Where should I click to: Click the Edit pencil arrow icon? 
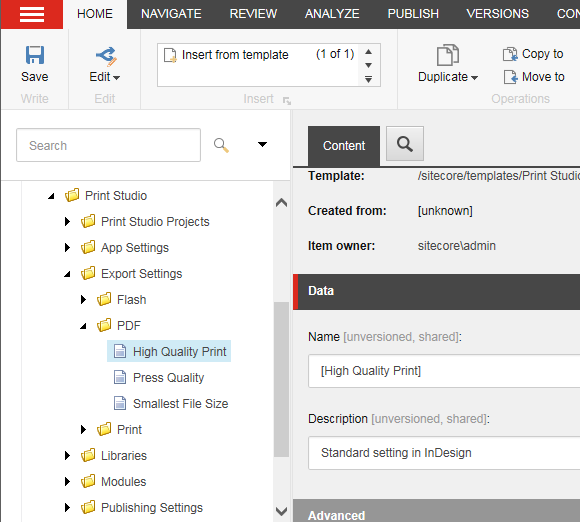point(106,56)
